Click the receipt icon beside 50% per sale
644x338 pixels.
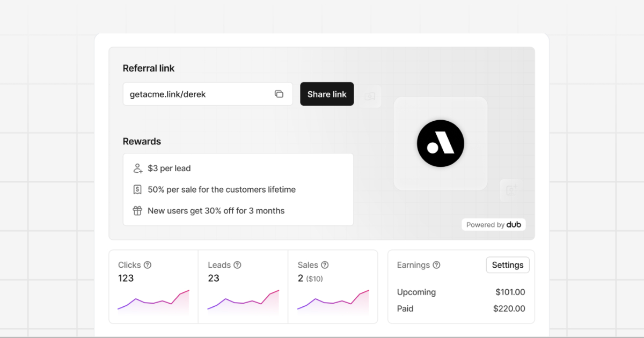[137, 189]
